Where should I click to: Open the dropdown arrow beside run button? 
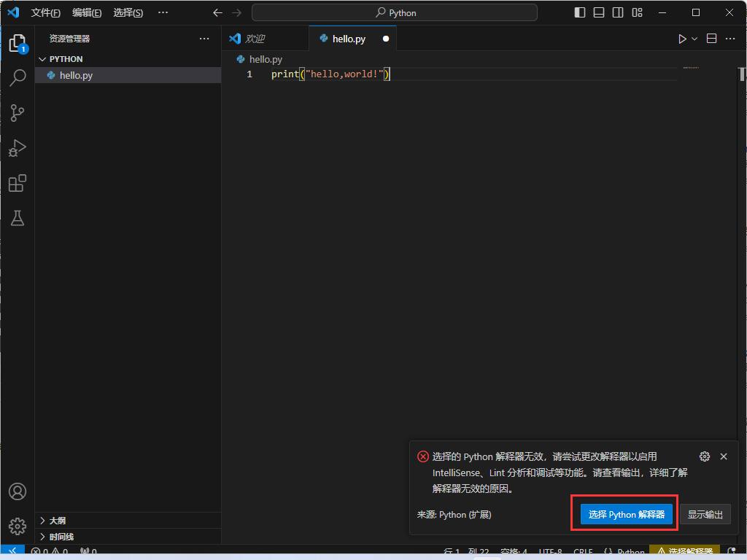[694, 39]
